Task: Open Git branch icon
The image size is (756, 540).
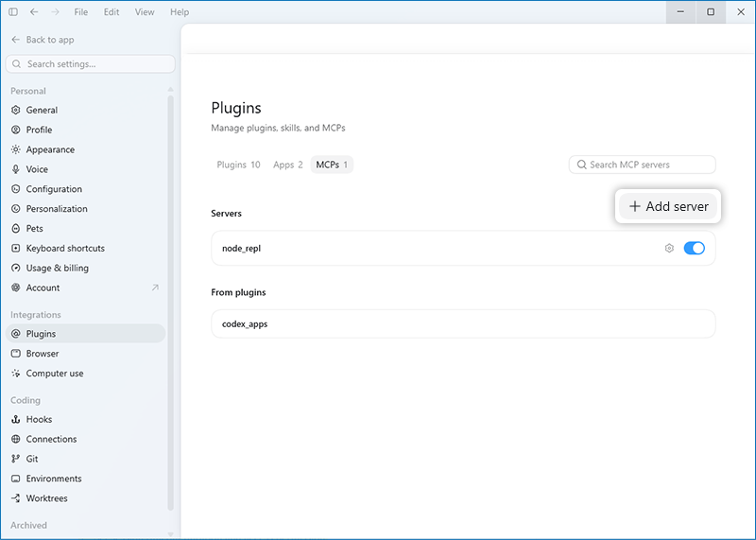Action: [x=16, y=459]
